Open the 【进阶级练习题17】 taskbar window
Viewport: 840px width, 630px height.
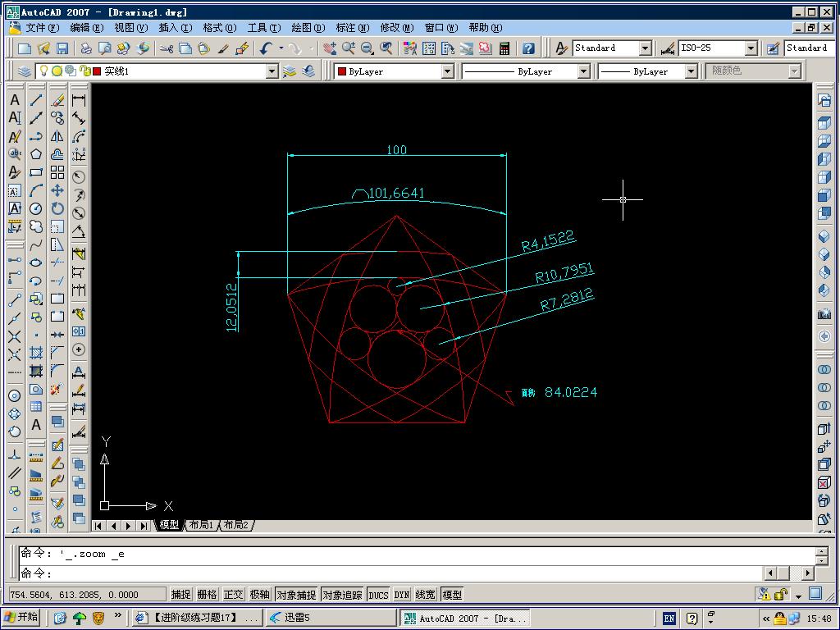coord(196,619)
